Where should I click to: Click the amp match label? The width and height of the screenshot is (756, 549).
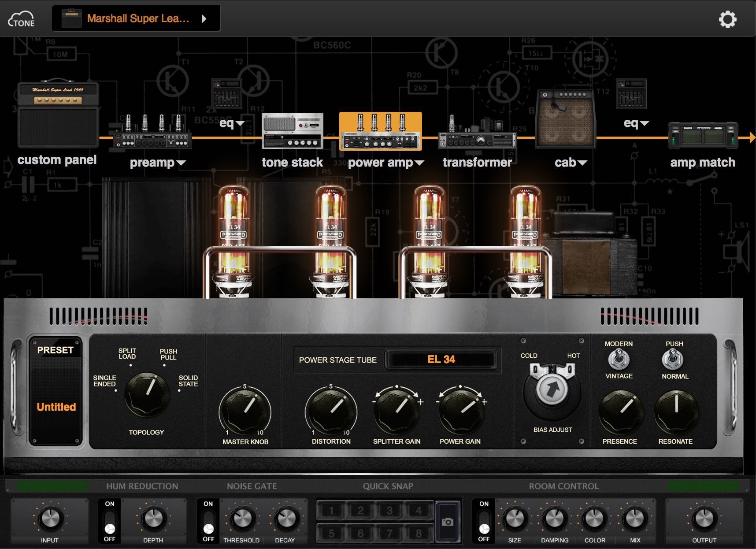click(703, 163)
